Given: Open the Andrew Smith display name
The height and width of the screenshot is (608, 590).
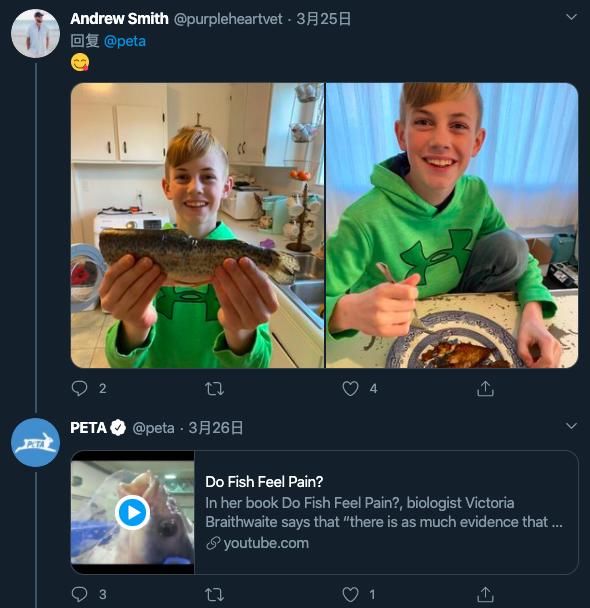Looking at the screenshot, I should [119, 19].
